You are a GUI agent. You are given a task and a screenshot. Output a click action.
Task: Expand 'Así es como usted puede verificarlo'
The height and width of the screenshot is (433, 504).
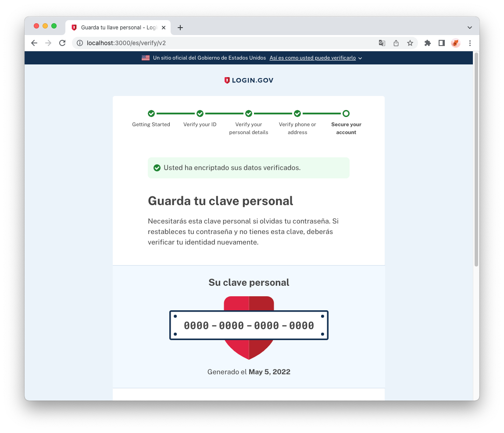(x=316, y=58)
